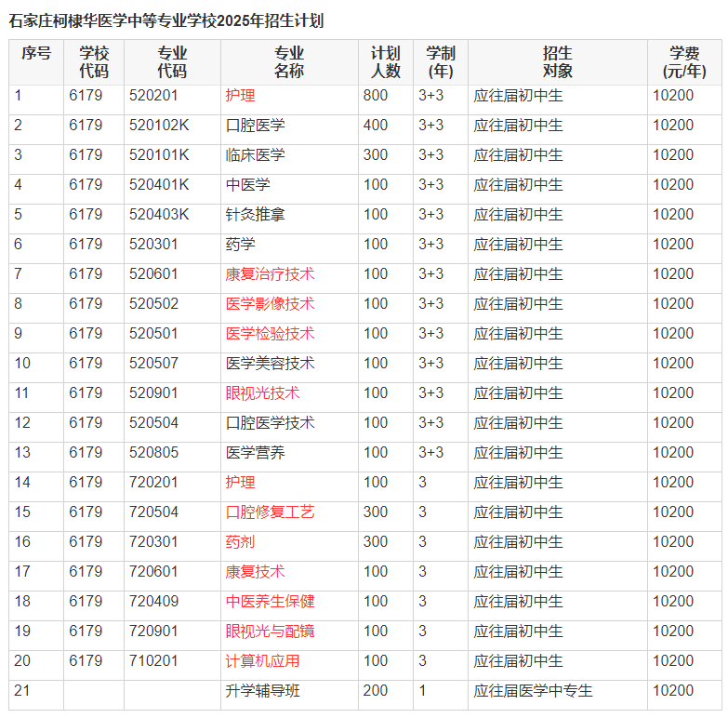Click the 护理 link with code 520201
Viewport: 728px width, 718px height.
coord(240,96)
